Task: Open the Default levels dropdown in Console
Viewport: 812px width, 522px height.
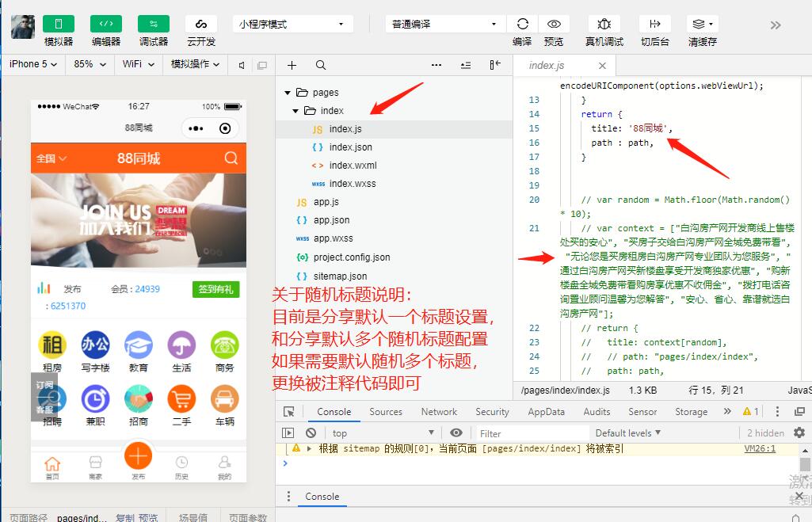Action: (628, 432)
